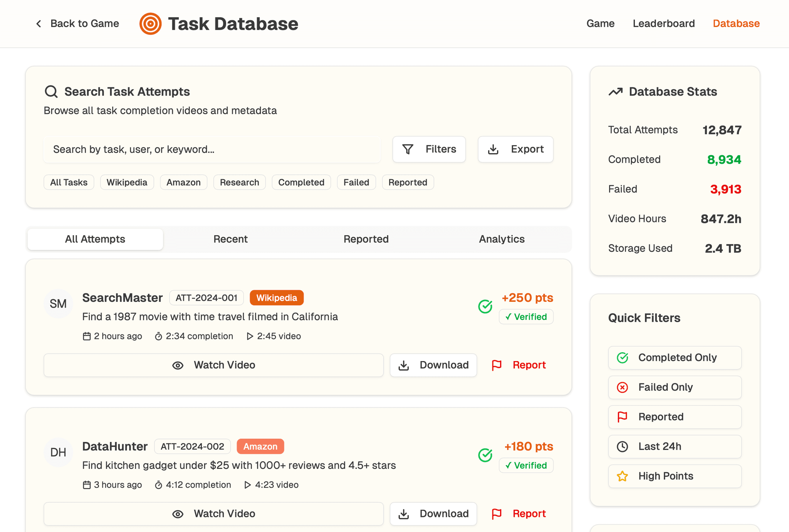Toggle the Completed Only quick filter

(675, 358)
